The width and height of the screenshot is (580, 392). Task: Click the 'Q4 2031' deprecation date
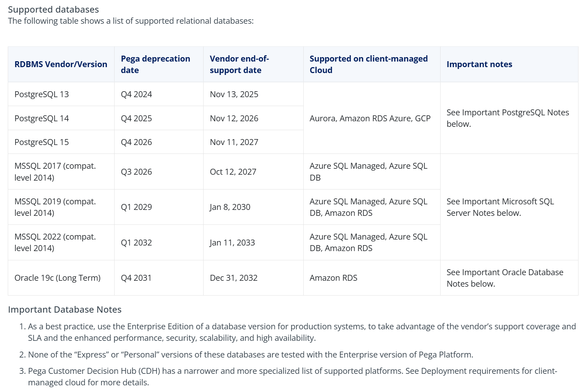(136, 278)
